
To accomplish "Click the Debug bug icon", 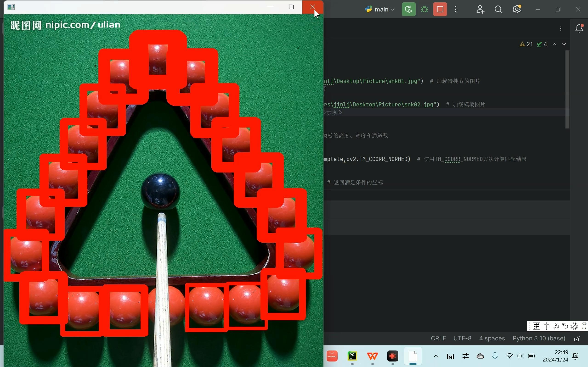I will pos(424,9).
